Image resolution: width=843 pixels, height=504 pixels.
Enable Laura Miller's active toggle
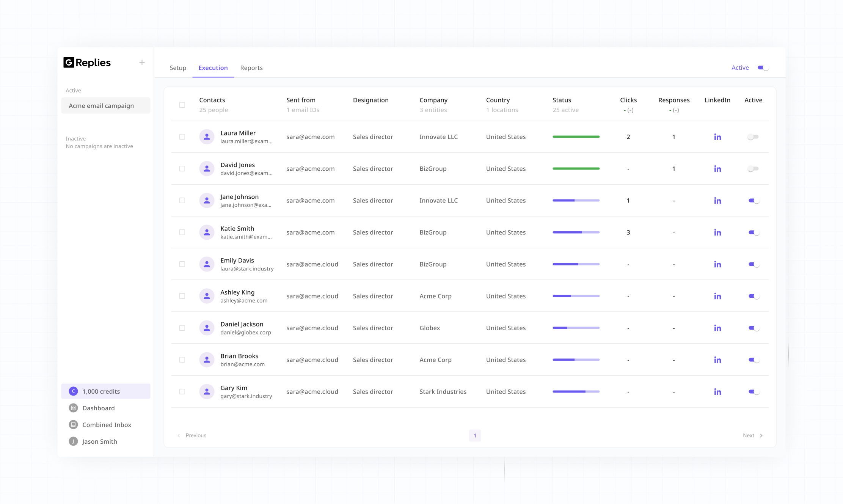tap(753, 137)
